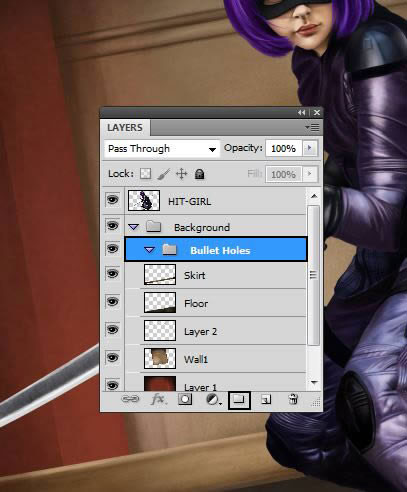Screen dimensions: 407x492
Task: Select the layer named Wall1
Action: (196, 359)
